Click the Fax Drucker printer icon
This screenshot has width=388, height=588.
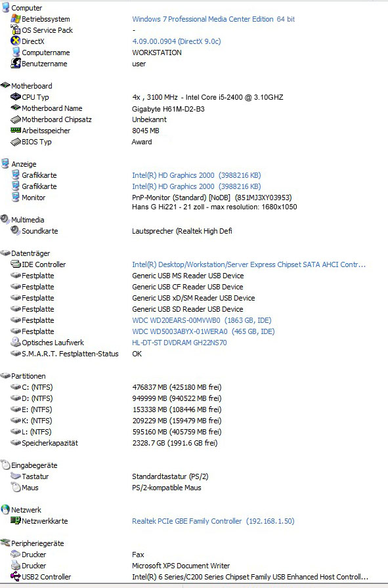point(15,554)
